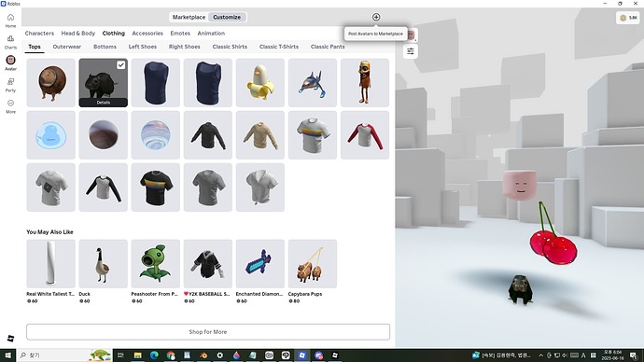The image size is (644, 362).
Task: Expand the avatar thumbnail dropdown near tooltip
Action: pyautogui.click(x=412, y=35)
